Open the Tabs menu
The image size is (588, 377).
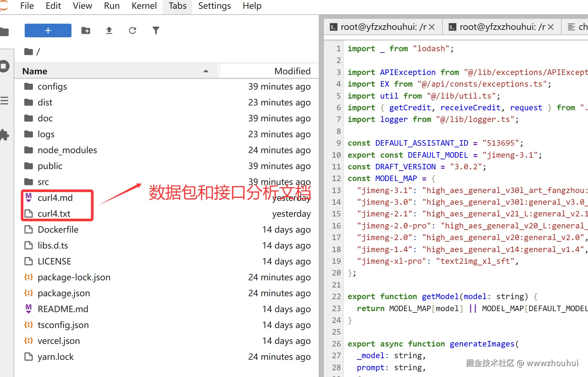(x=177, y=6)
